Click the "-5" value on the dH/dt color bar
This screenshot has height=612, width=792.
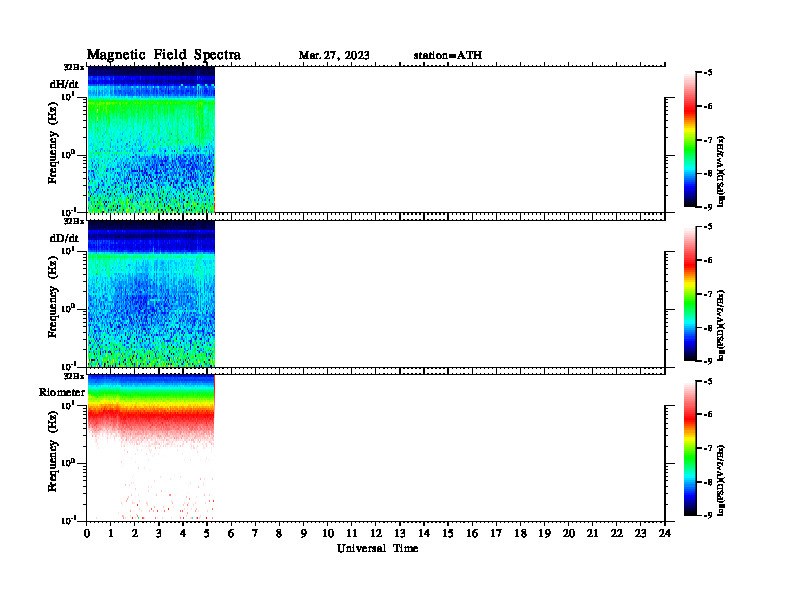707,73
